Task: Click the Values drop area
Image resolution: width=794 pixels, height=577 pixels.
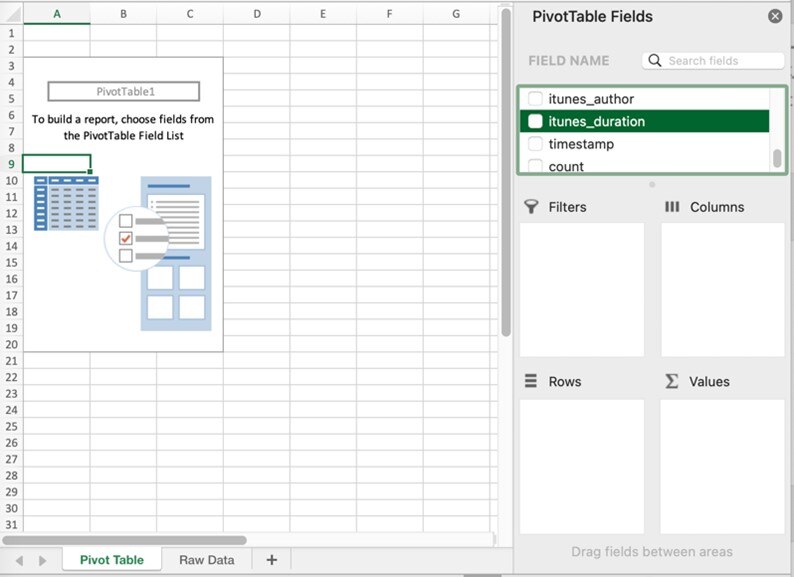Action: click(723, 467)
